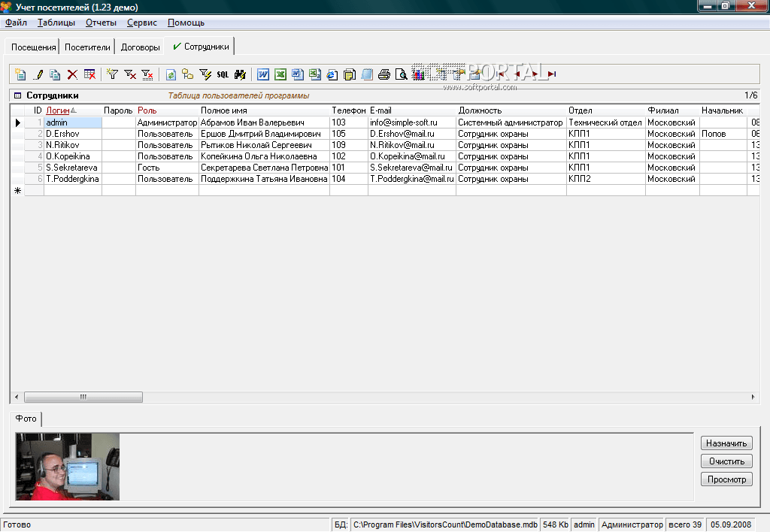Click the delete all table rows icon

click(x=89, y=74)
